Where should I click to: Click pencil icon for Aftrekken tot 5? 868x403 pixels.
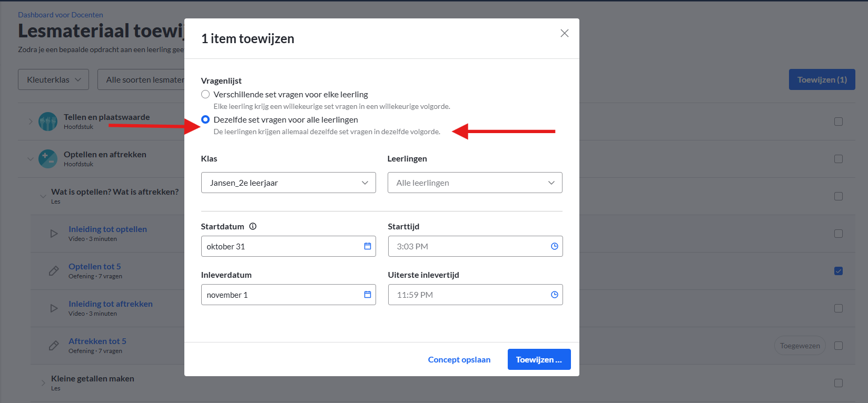click(54, 346)
